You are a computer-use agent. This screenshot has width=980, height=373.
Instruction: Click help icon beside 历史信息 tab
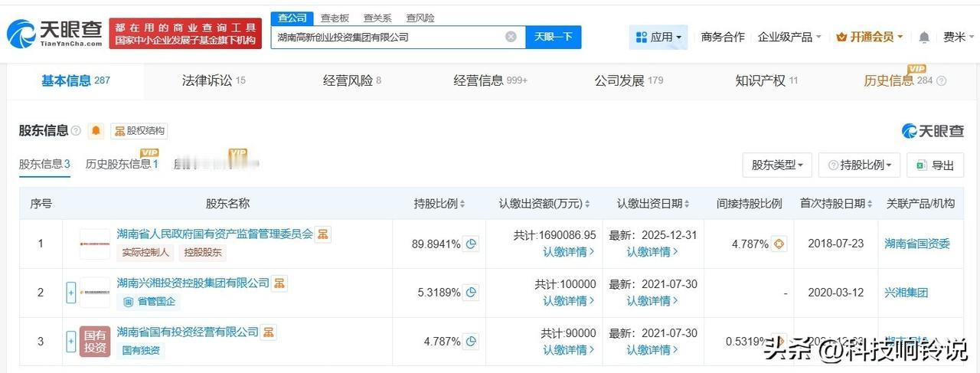[942, 81]
